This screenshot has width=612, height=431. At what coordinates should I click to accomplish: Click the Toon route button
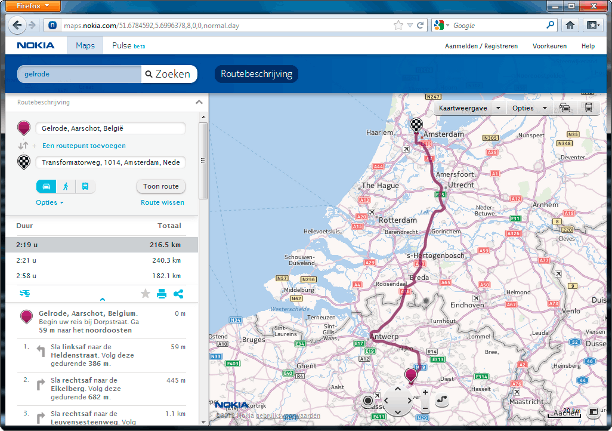click(x=161, y=186)
